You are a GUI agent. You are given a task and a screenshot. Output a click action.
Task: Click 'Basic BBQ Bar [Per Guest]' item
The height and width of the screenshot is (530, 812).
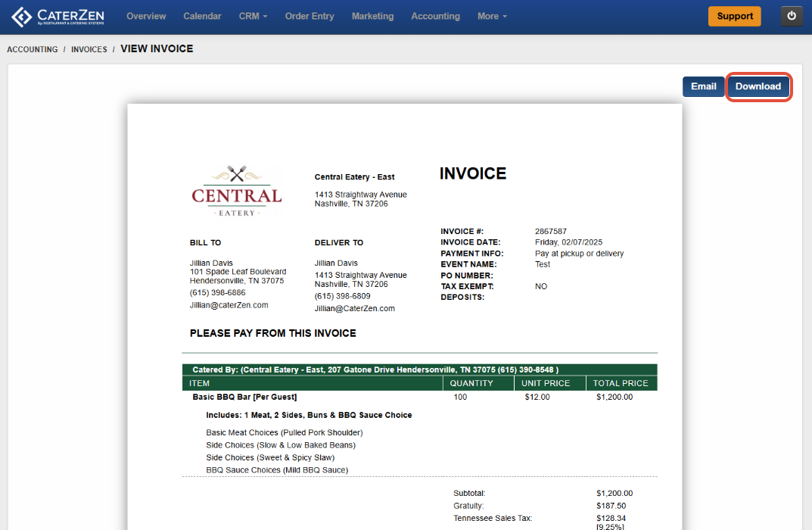pos(244,397)
